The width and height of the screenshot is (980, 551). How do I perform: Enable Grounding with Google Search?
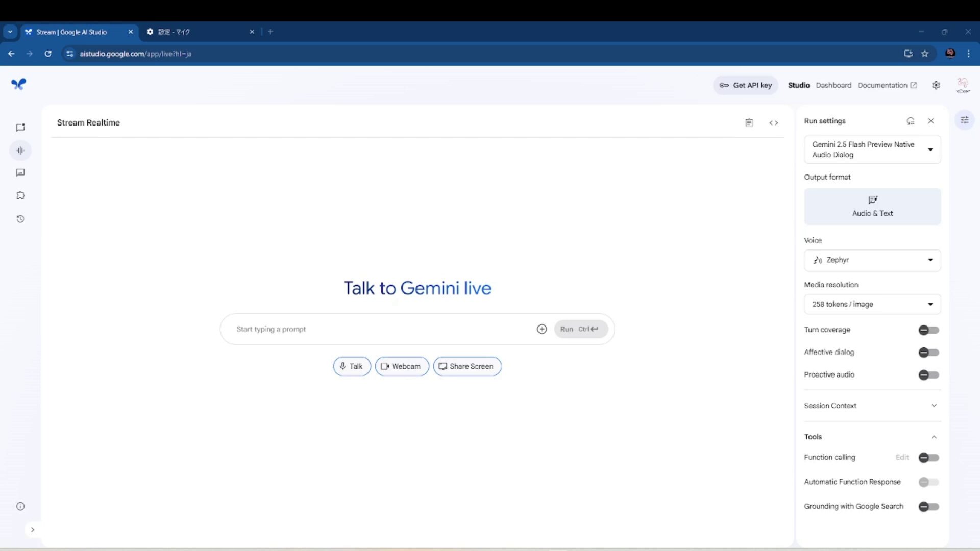click(x=928, y=507)
